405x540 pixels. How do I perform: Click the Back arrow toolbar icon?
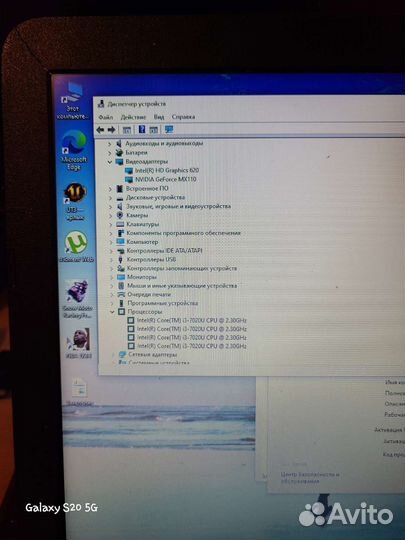[x=100, y=130]
